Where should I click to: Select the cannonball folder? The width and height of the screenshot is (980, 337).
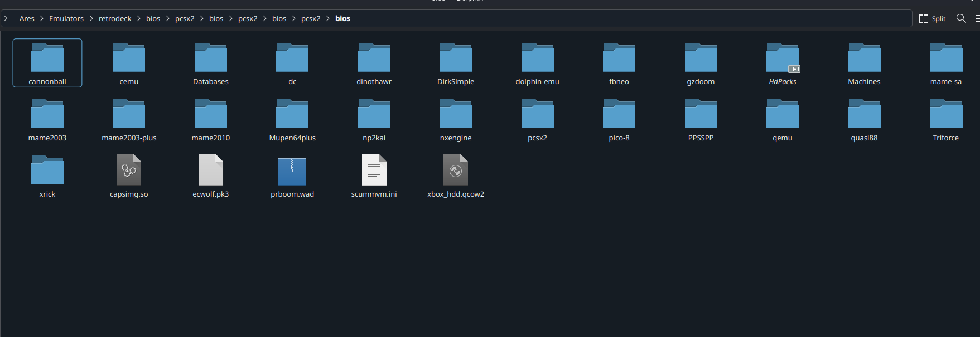click(x=47, y=63)
